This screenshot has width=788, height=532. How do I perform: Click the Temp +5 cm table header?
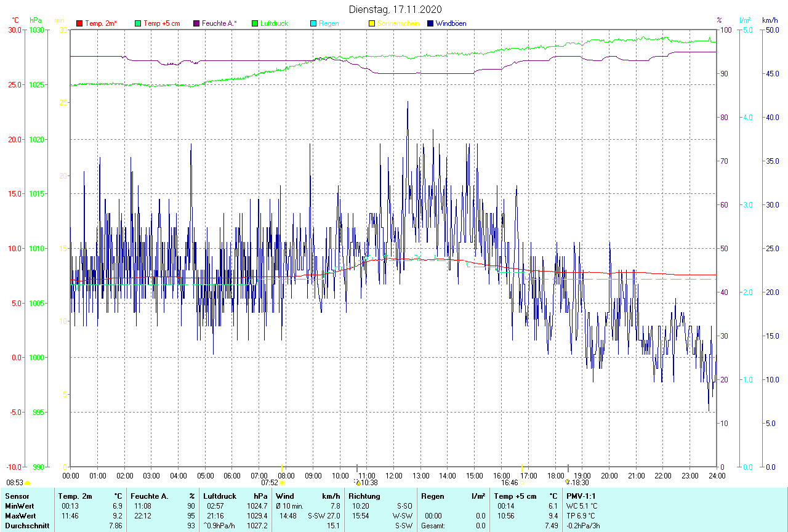(515, 496)
